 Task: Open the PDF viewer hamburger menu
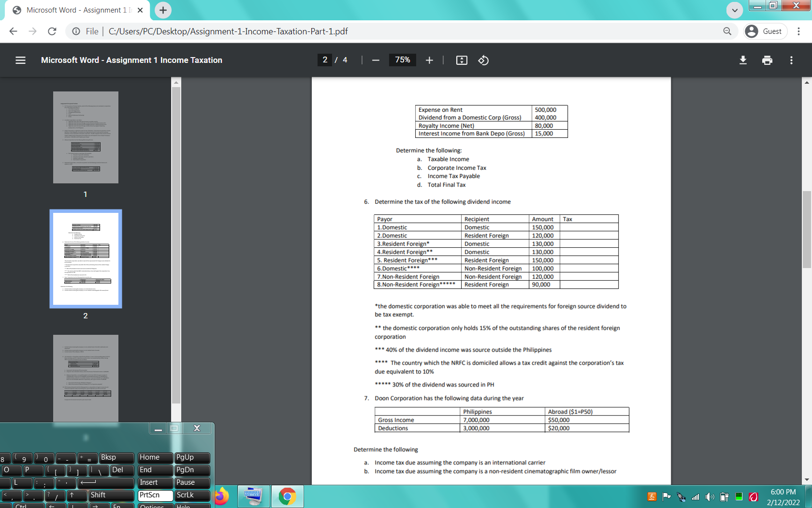pyautogui.click(x=20, y=60)
